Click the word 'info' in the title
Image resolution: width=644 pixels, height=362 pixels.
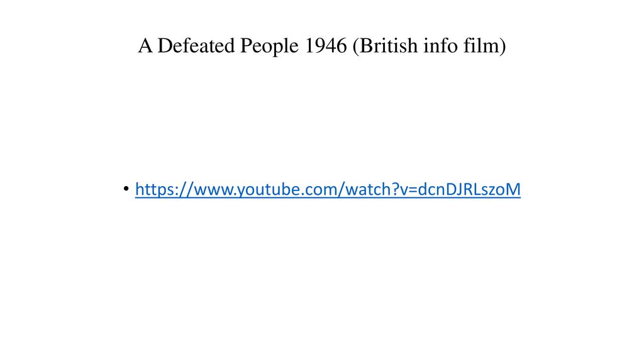[441, 45]
